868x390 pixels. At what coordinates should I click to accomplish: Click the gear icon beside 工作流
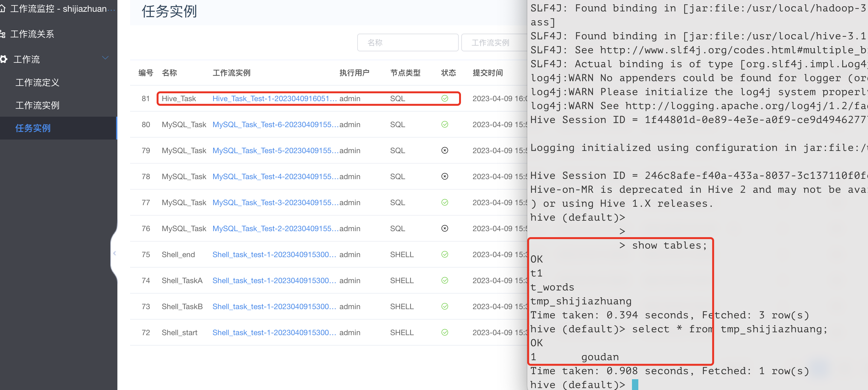[4, 59]
